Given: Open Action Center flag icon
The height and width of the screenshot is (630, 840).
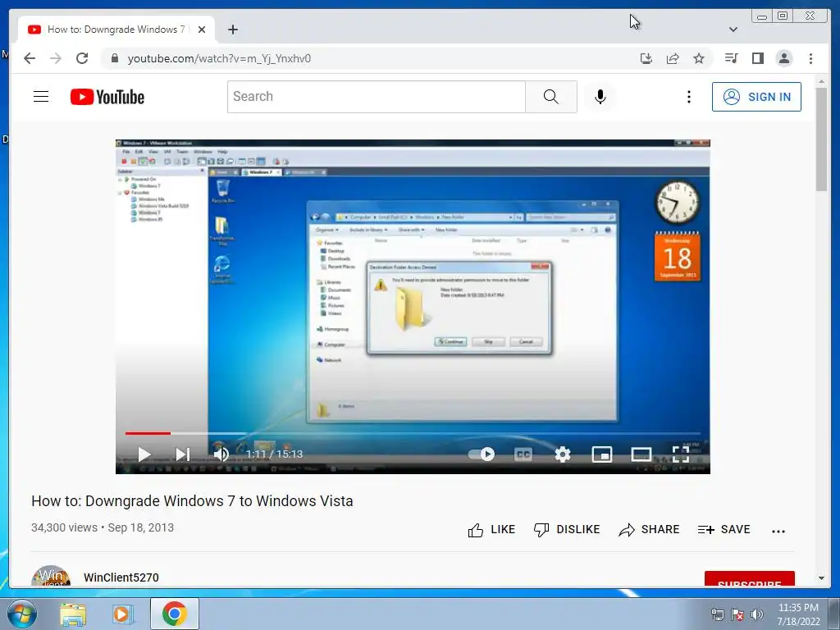Looking at the screenshot, I should point(737,614).
